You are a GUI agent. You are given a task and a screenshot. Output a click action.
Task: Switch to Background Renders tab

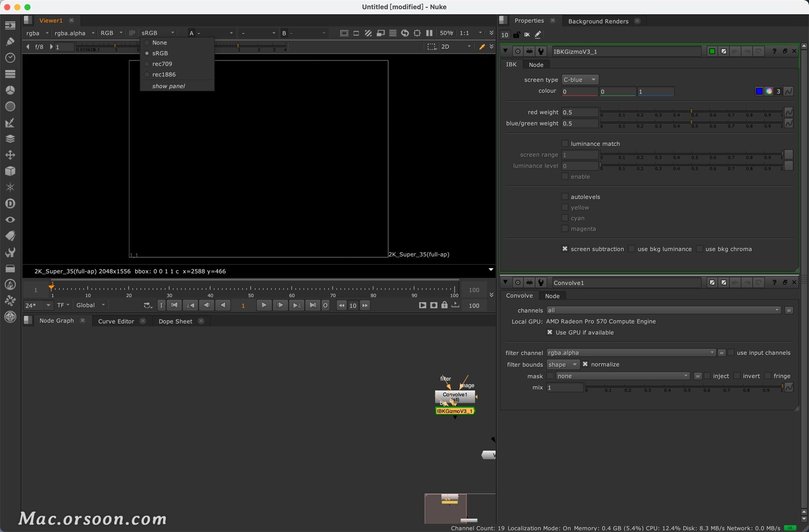[598, 21]
